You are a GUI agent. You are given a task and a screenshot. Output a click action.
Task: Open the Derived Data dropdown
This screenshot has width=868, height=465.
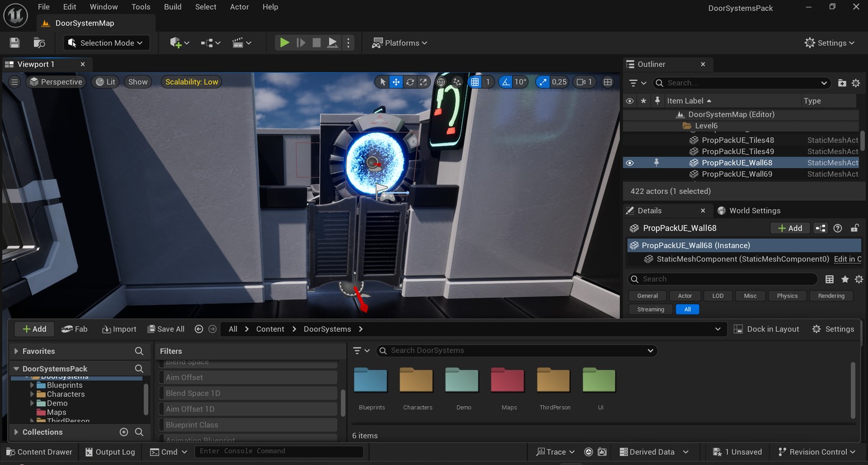pos(654,452)
